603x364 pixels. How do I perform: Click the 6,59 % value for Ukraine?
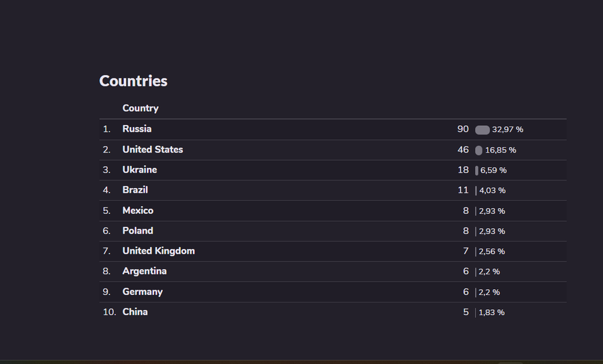point(493,171)
